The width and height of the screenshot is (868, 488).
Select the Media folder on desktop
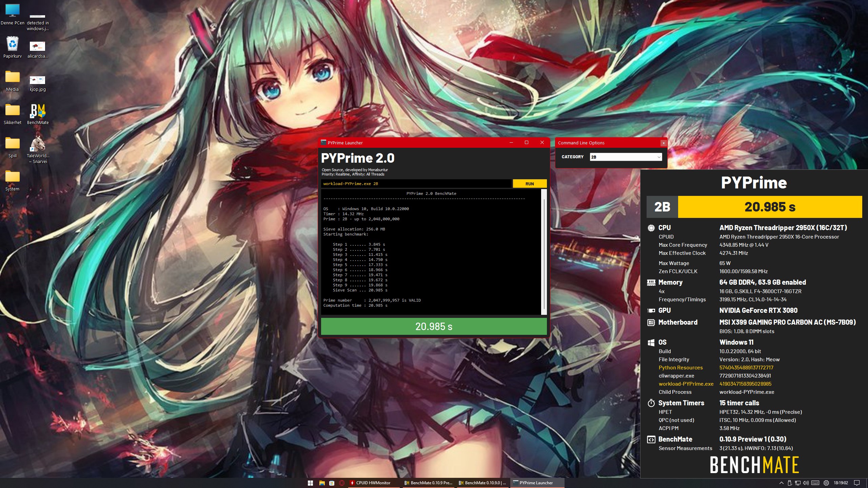[x=13, y=81]
